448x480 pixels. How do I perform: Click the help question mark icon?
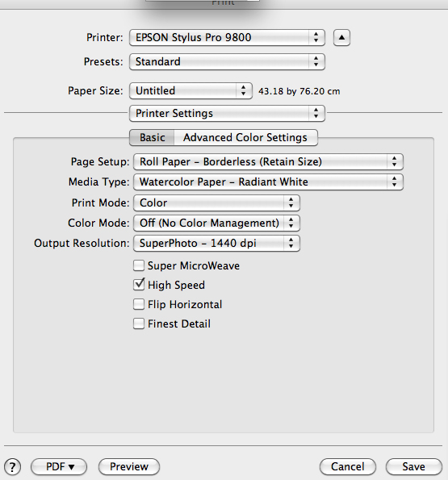pyautogui.click(x=13, y=467)
